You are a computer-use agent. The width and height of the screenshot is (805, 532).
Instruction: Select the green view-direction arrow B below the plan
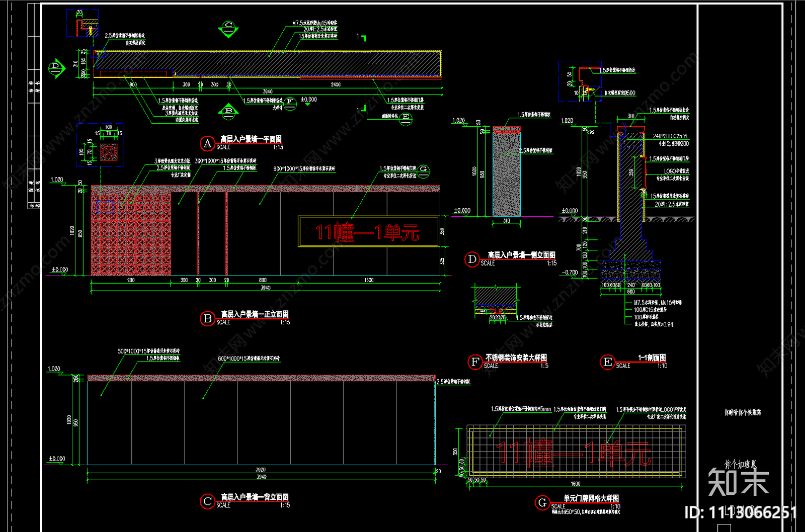[x=228, y=112]
